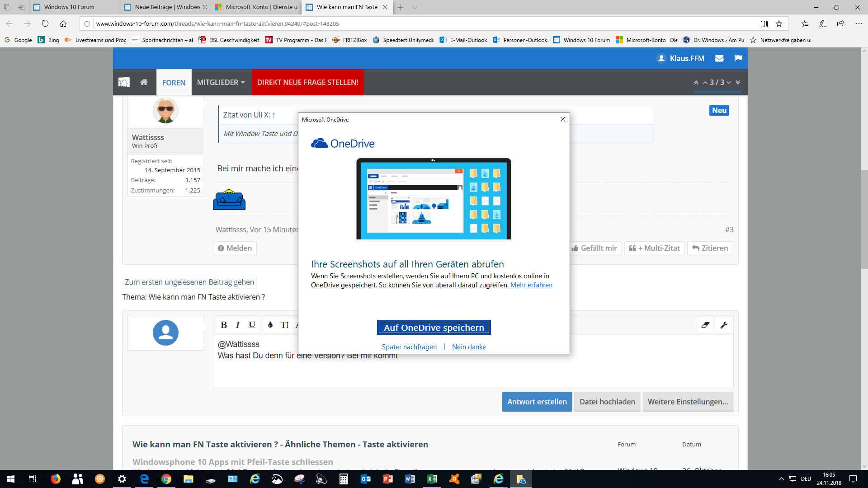Apply bold formatting in the reply editor

point(223,325)
